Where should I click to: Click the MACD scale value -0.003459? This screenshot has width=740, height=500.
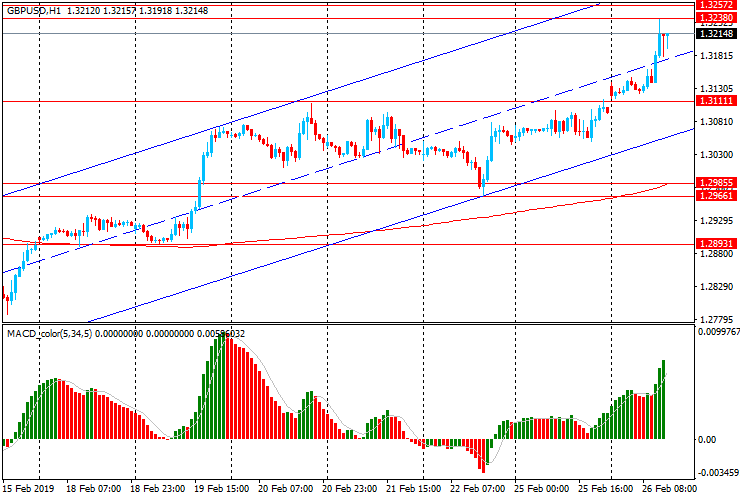tap(718, 472)
